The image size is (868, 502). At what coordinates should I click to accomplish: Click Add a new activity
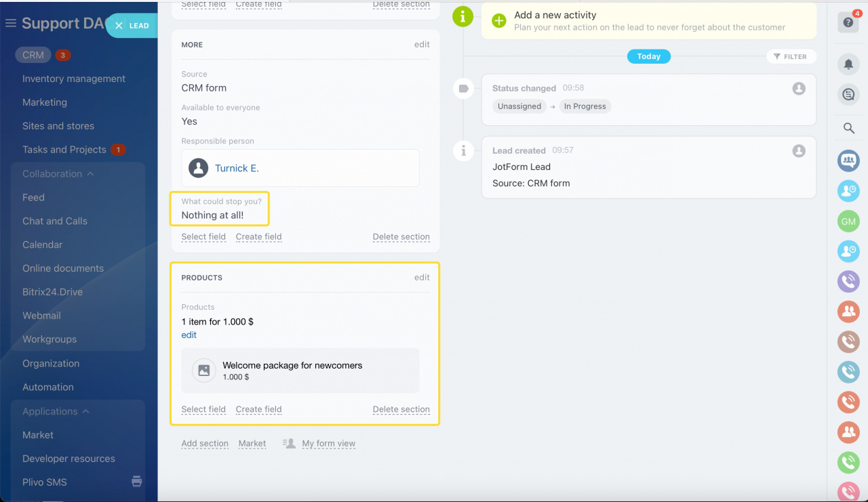pyautogui.click(x=555, y=15)
